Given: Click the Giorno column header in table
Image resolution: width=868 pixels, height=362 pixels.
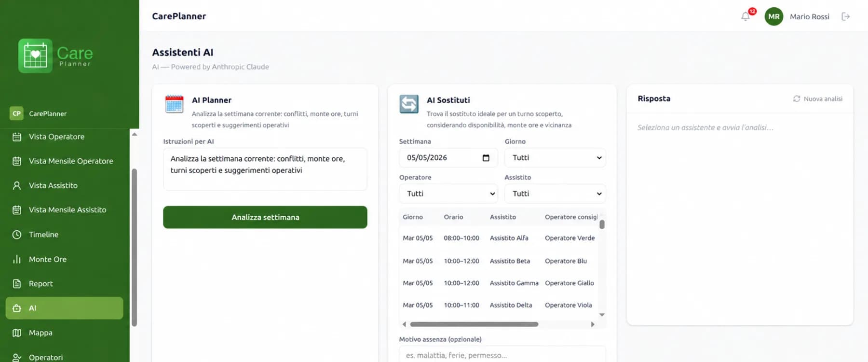Looking at the screenshot, I should pos(413,217).
